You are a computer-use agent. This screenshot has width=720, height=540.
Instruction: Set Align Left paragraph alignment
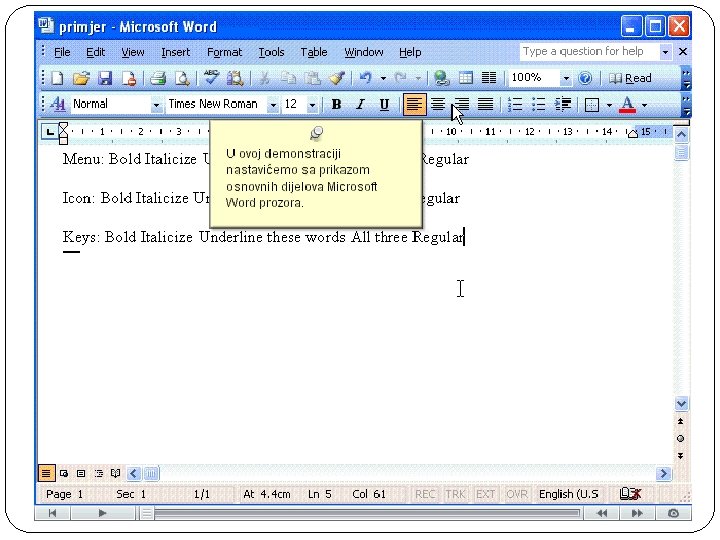414,104
